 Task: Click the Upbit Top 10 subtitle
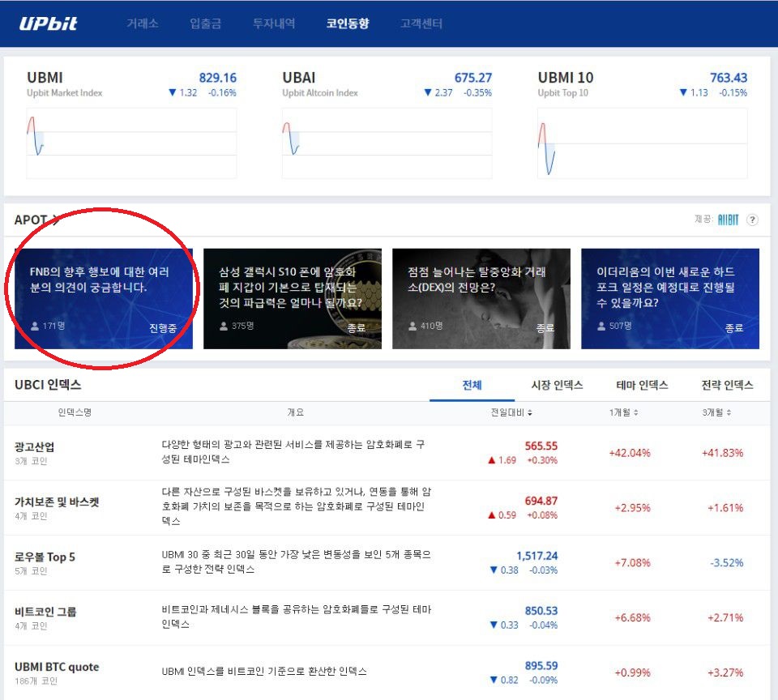pyautogui.click(x=562, y=93)
